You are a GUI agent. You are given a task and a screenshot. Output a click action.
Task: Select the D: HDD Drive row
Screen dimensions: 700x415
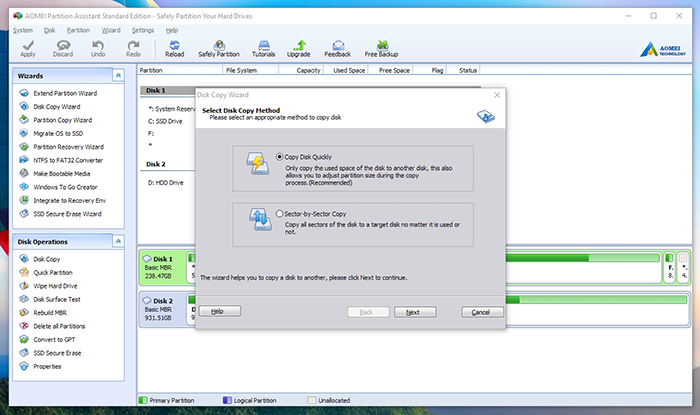coord(166,183)
